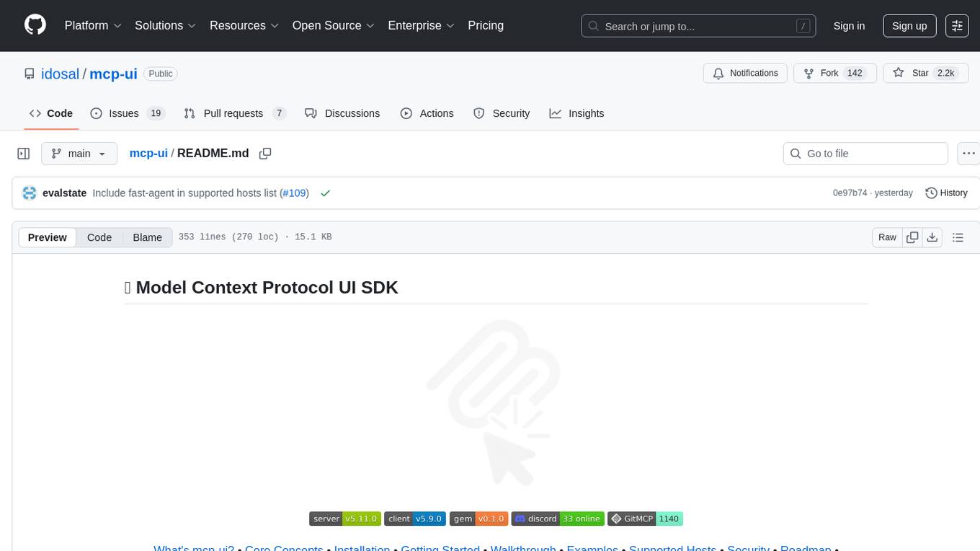
Task: Switch to the Insights tab
Action: tap(576, 113)
